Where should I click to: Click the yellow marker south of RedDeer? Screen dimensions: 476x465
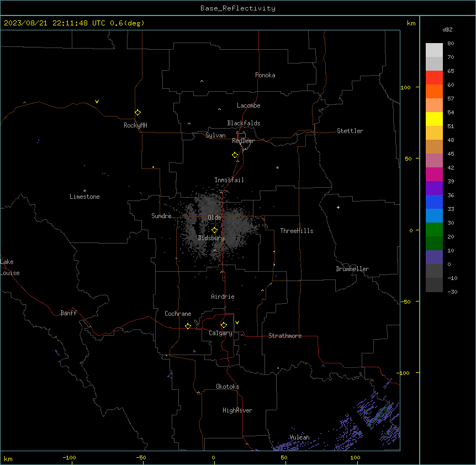coord(235,155)
